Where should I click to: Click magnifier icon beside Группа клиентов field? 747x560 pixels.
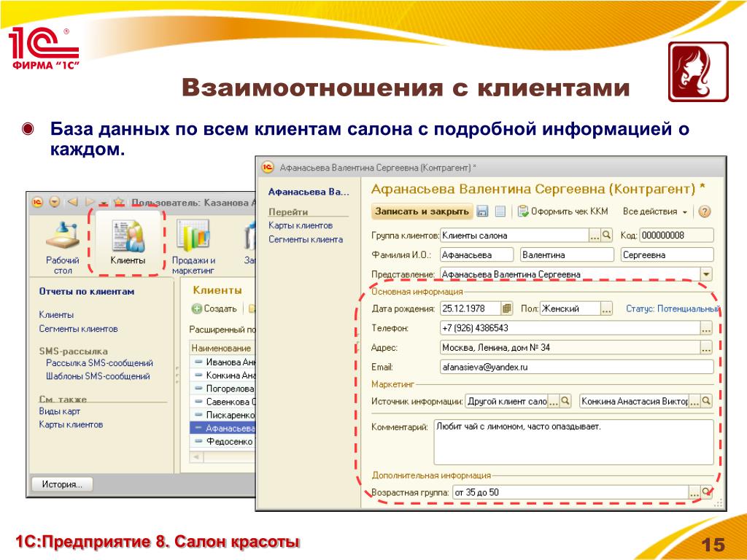pos(606,235)
